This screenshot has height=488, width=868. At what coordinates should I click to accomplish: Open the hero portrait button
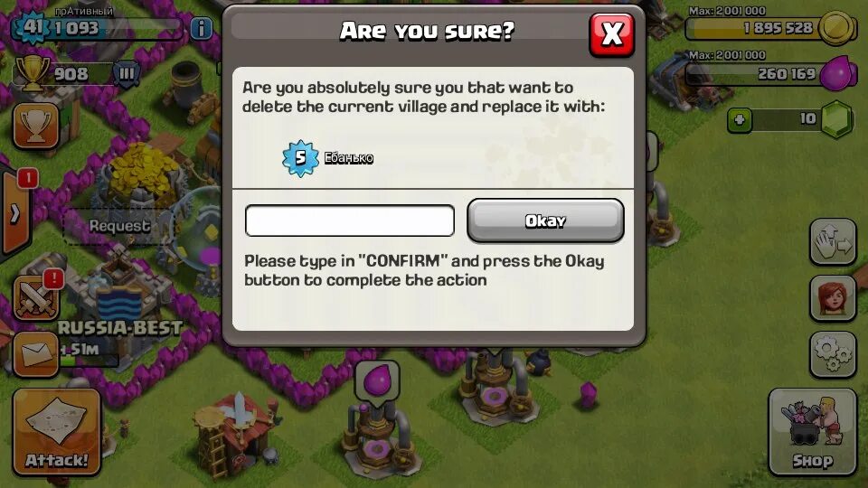[833, 298]
